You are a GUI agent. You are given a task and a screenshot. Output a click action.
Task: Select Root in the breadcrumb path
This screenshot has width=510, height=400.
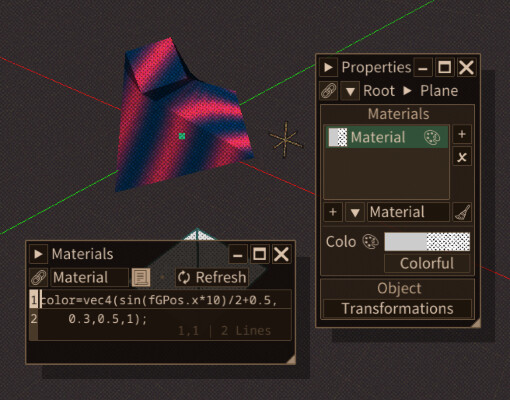coord(379,91)
